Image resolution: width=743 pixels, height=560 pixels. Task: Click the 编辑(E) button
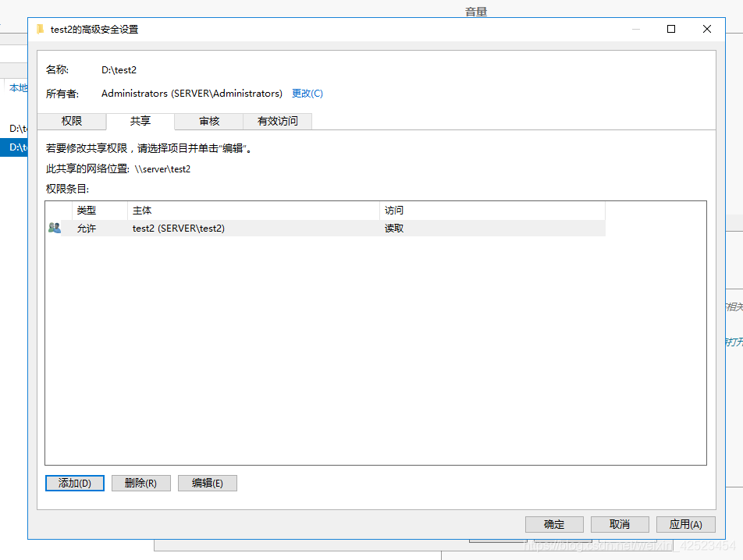click(207, 483)
